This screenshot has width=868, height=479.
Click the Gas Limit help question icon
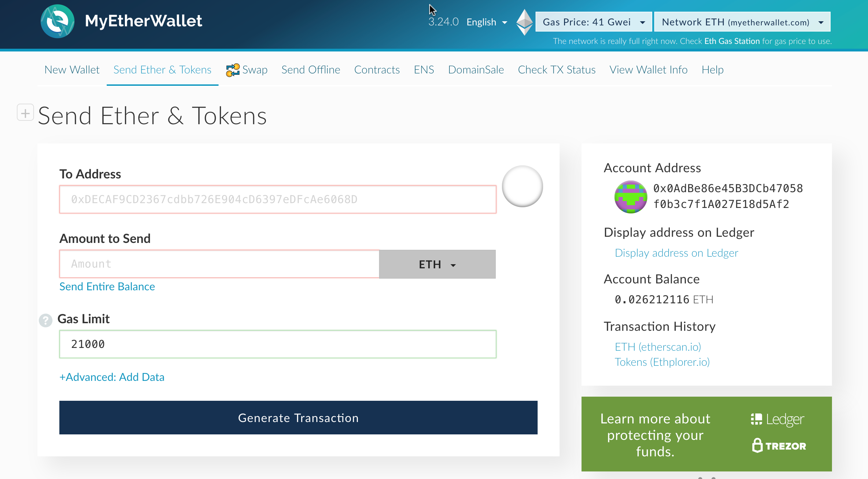point(45,320)
